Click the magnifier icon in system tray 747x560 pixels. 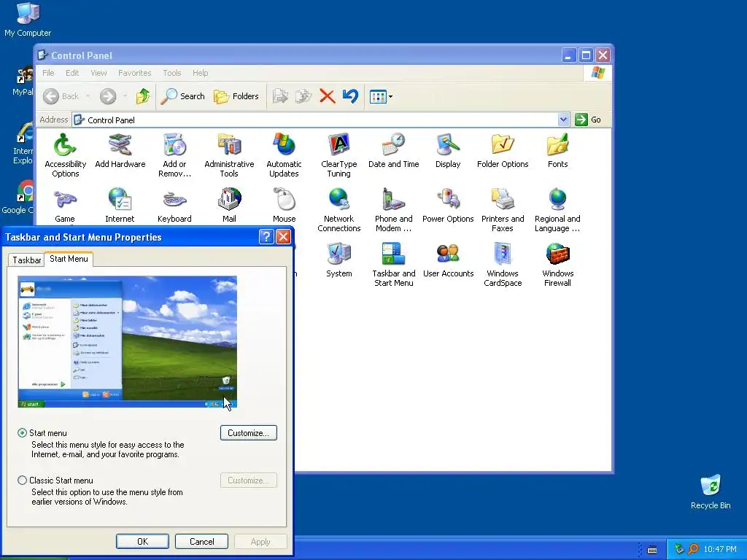(693, 549)
